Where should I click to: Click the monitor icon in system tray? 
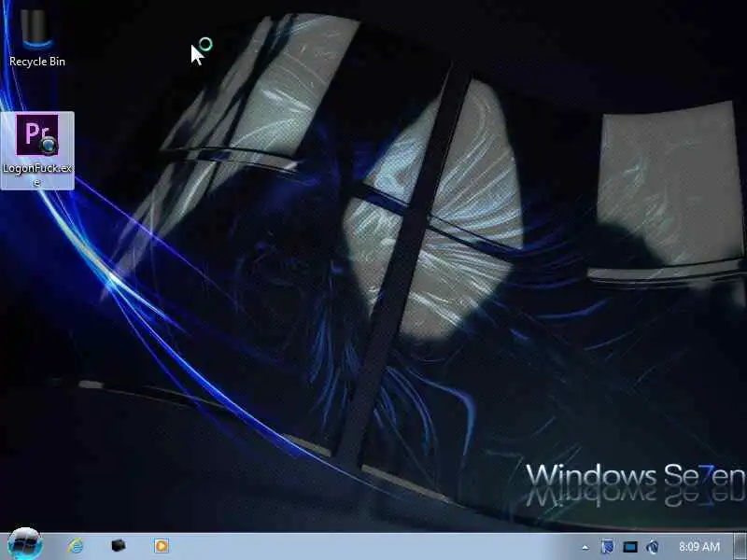click(x=630, y=547)
